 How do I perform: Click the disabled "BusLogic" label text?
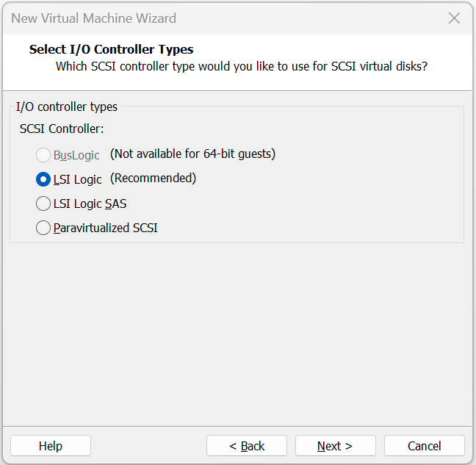(x=76, y=156)
